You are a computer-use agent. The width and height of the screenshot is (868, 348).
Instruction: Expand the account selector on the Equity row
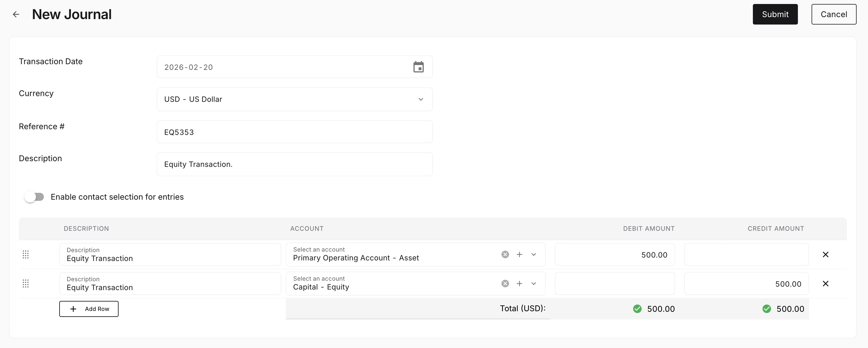(x=533, y=284)
